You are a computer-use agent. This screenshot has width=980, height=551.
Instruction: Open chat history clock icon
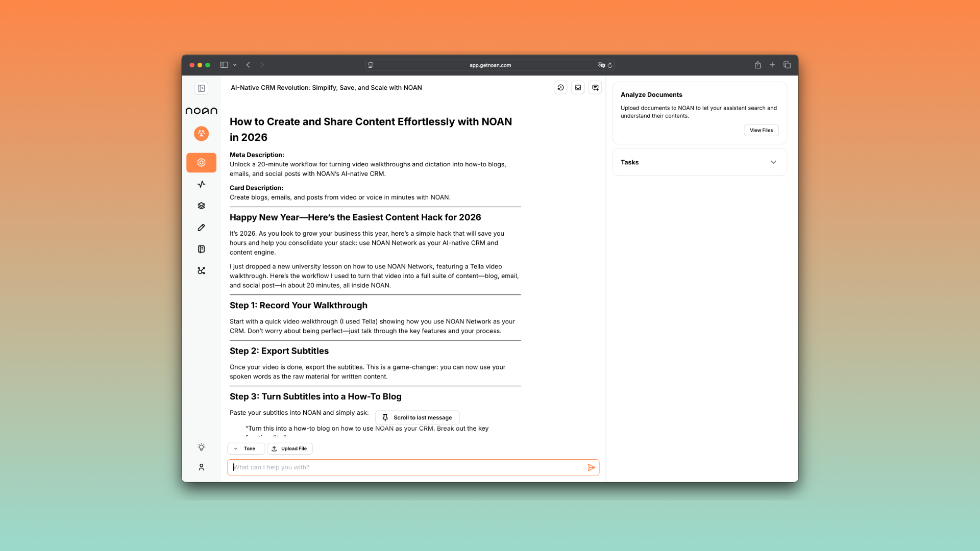pos(560,88)
